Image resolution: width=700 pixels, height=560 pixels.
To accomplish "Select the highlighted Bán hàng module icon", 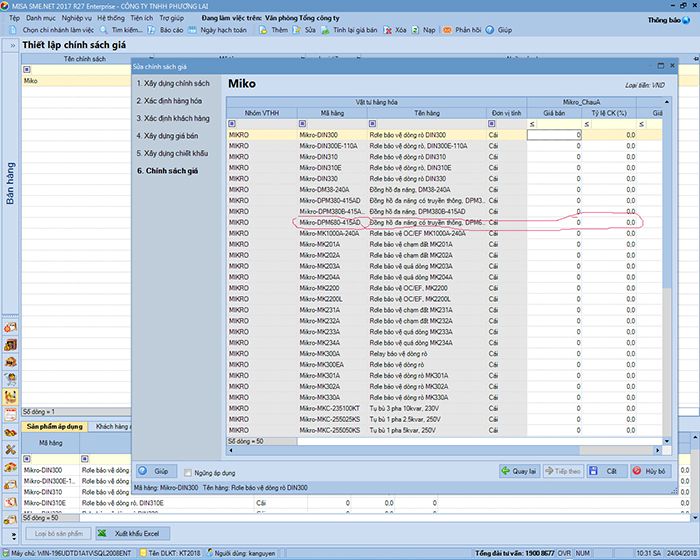I will pyautogui.click(x=10, y=397).
